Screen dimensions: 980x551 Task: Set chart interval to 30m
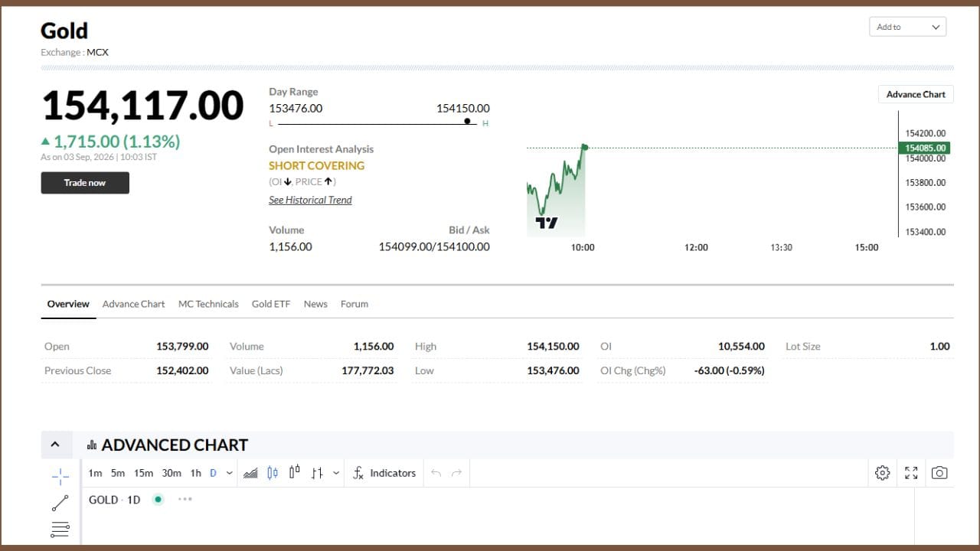click(x=171, y=473)
